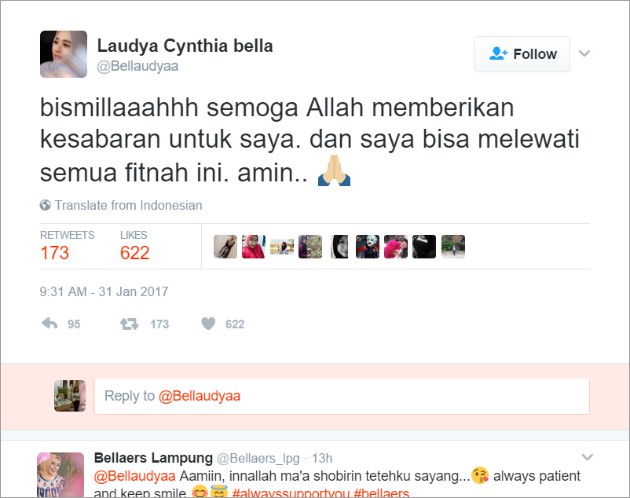Open Bellaers Lampung's avatar picture
The width and height of the screenshot is (630, 498).
(60, 475)
